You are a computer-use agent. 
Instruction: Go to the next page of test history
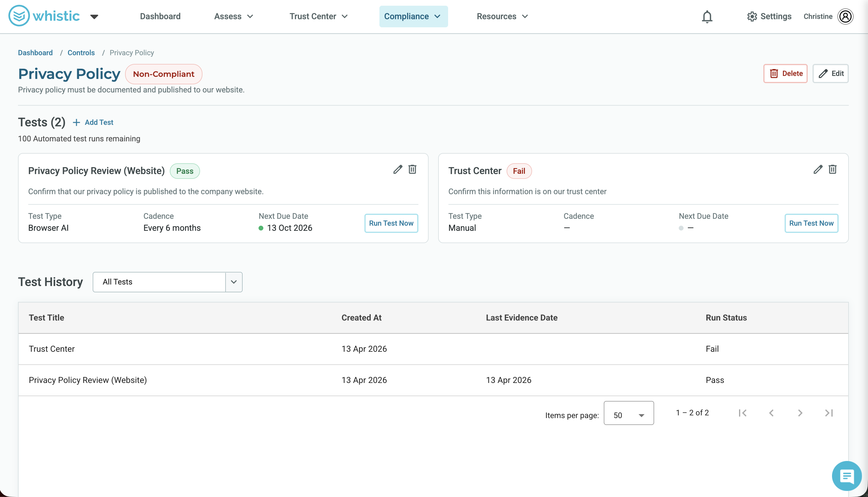800,413
